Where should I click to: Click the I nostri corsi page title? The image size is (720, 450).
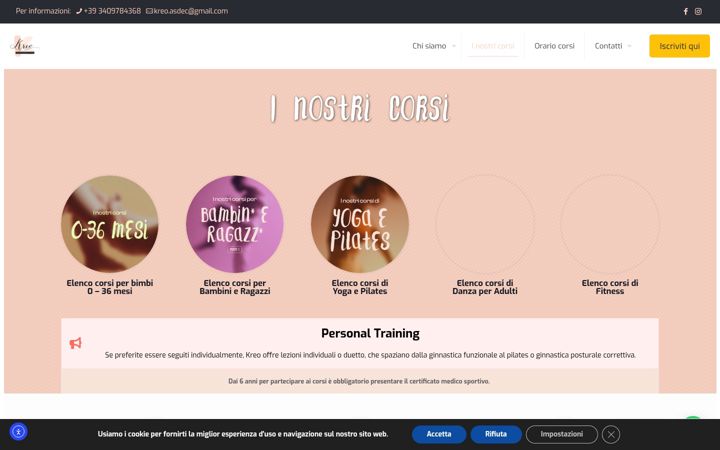(360, 108)
